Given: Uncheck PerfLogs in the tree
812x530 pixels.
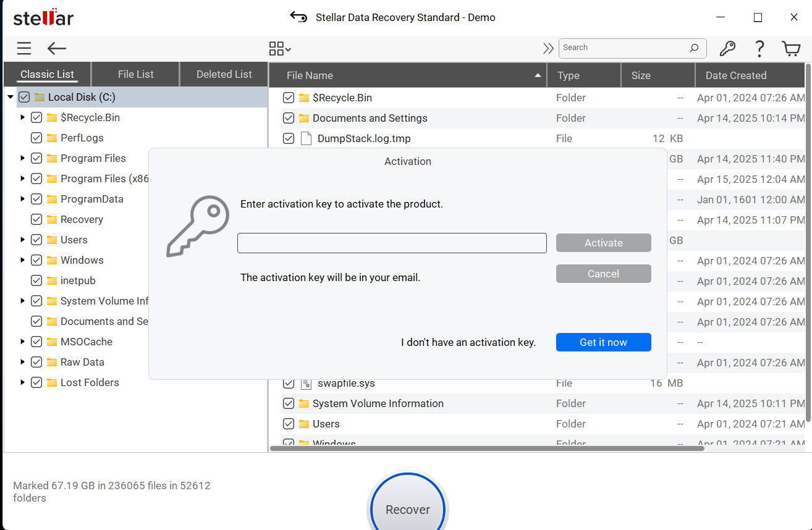Looking at the screenshot, I should click(36, 138).
